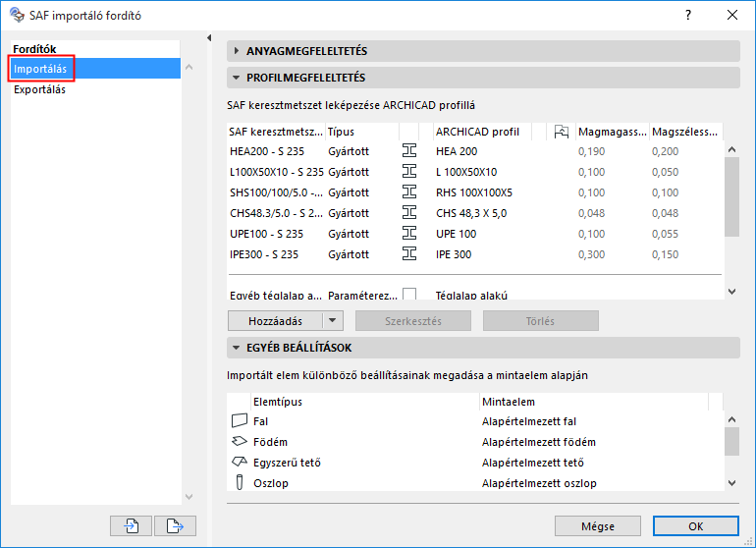Image resolution: width=756 pixels, height=548 pixels.
Task: Click the Elemtípus column header
Action: (365, 402)
